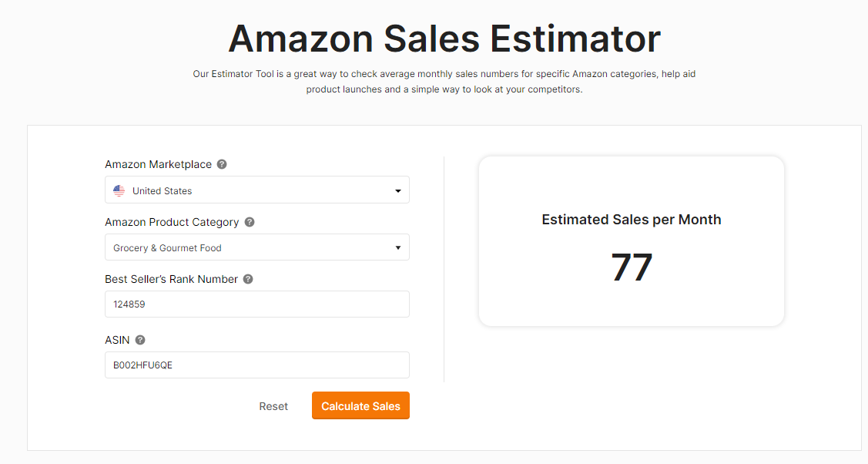Click the estimated sales result 77
This screenshot has width=868, height=464.
tap(632, 267)
